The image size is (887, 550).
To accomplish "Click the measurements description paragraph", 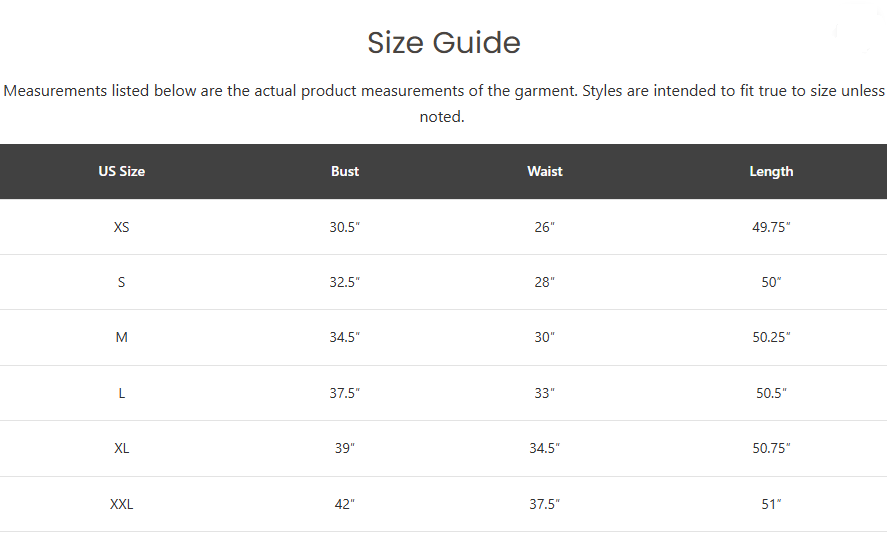I will coord(444,104).
